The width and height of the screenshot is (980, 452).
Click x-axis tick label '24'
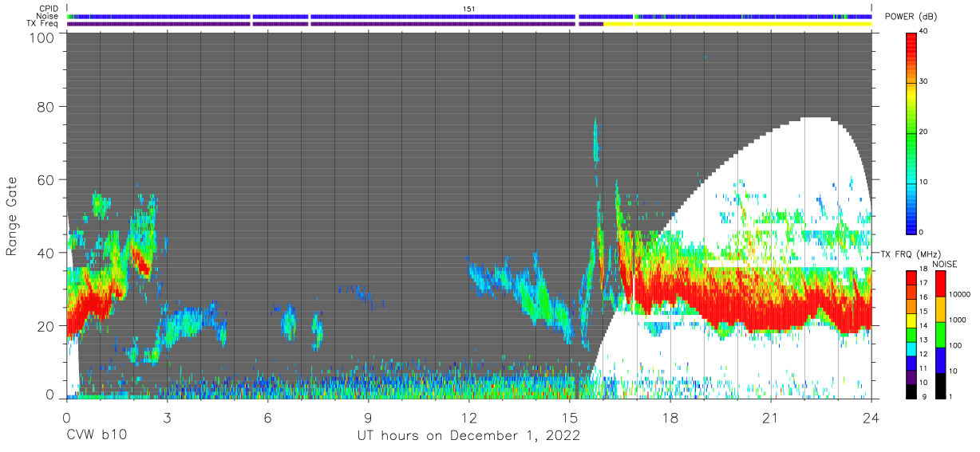[871, 417]
